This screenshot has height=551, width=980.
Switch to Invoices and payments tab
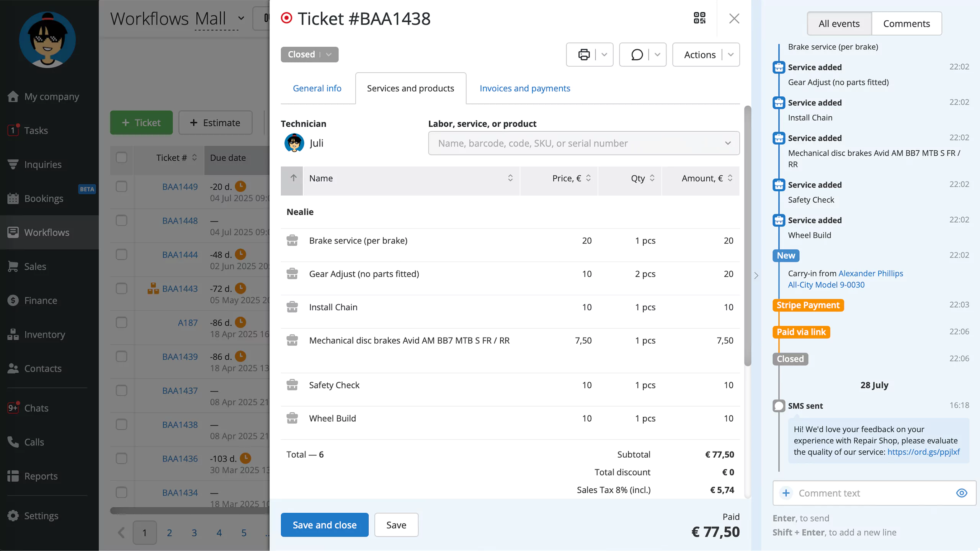[x=524, y=88]
